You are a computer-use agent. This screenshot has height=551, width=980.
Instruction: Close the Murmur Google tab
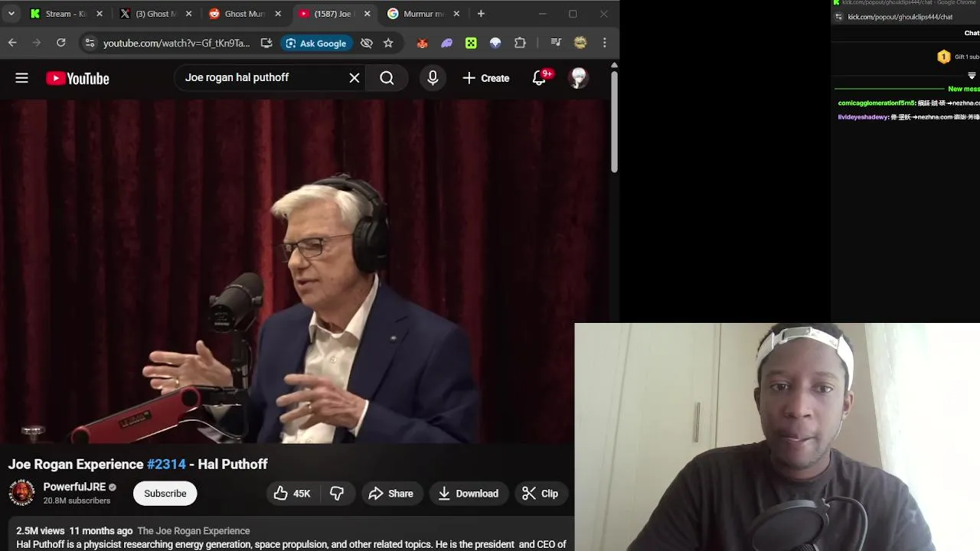pos(456,14)
